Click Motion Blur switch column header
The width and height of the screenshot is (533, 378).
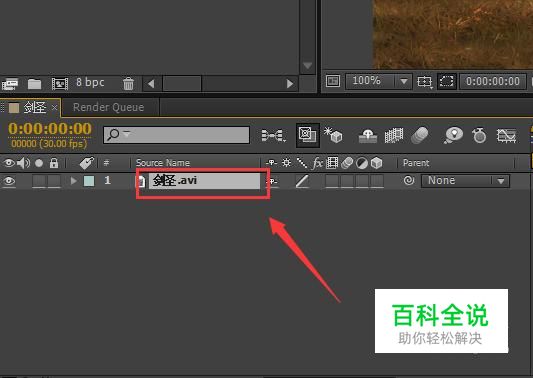(x=347, y=163)
